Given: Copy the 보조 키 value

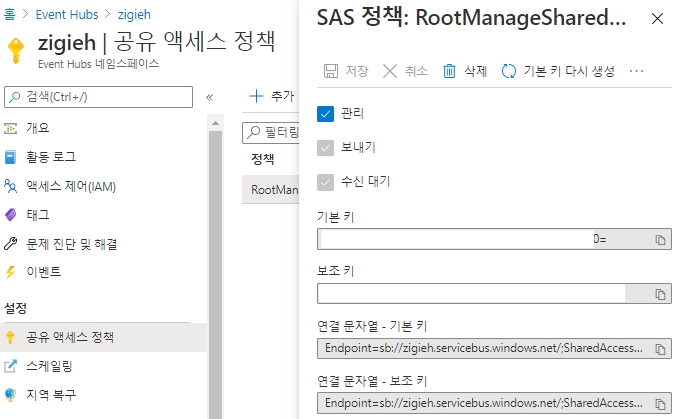Looking at the screenshot, I should (x=660, y=294).
